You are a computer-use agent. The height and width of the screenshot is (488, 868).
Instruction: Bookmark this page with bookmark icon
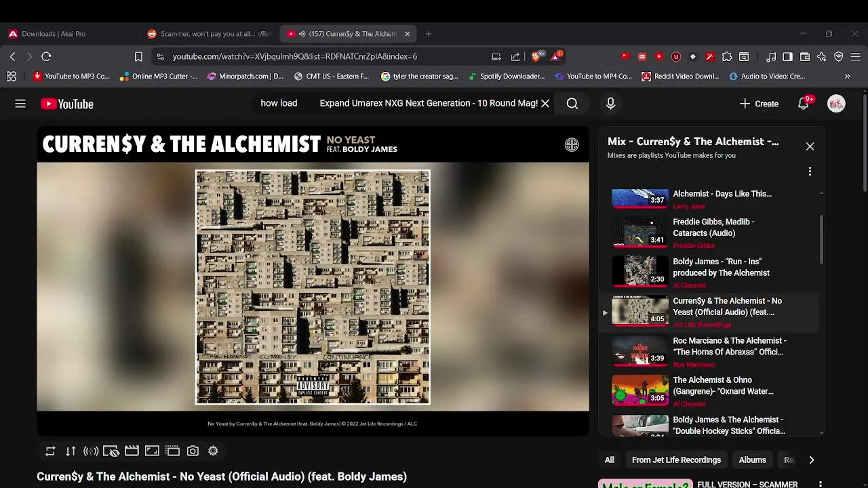click(x=138, y=57)
